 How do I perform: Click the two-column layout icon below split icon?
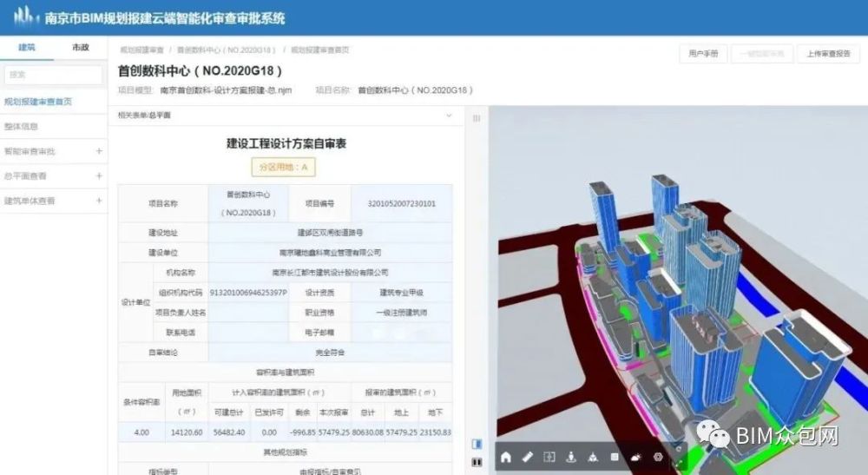point(477,462)
